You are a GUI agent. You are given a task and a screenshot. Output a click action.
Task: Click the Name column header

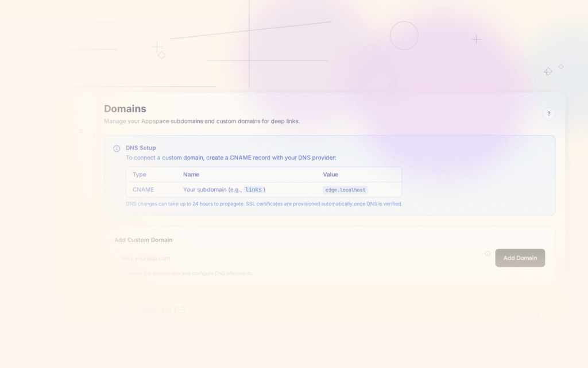coord(191,174)
